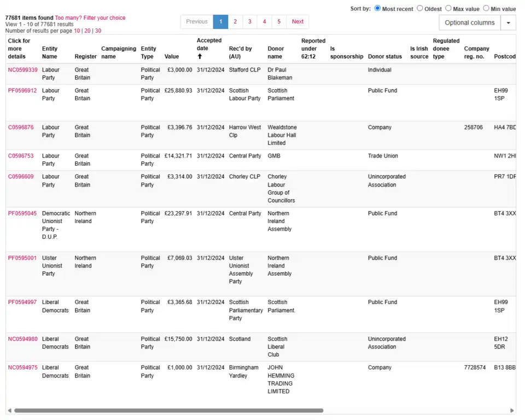The image size is (525, 420).
Task: Go to page 2 of results
Action: (x=235, y=22)
